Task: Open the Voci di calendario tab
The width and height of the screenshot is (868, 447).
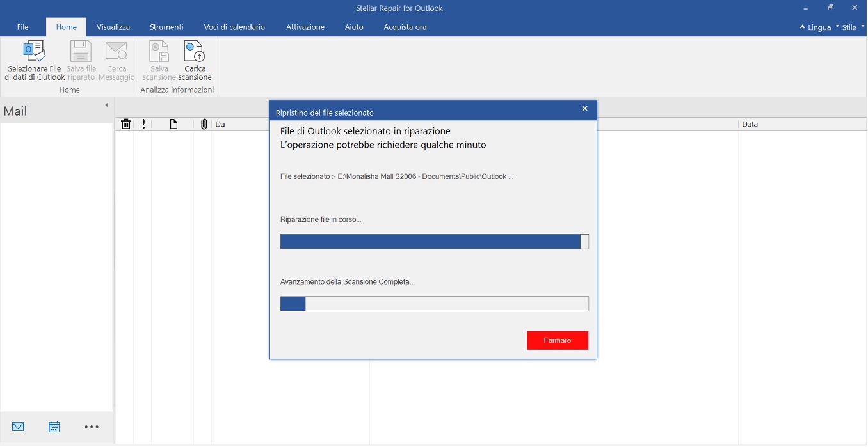Action: tap(234, 27)
